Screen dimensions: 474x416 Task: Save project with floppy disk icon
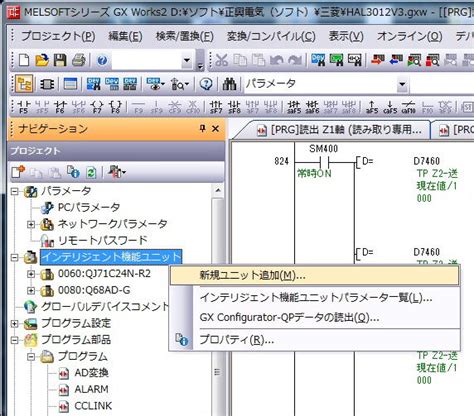pyautogui.click(x=60, y=60)
